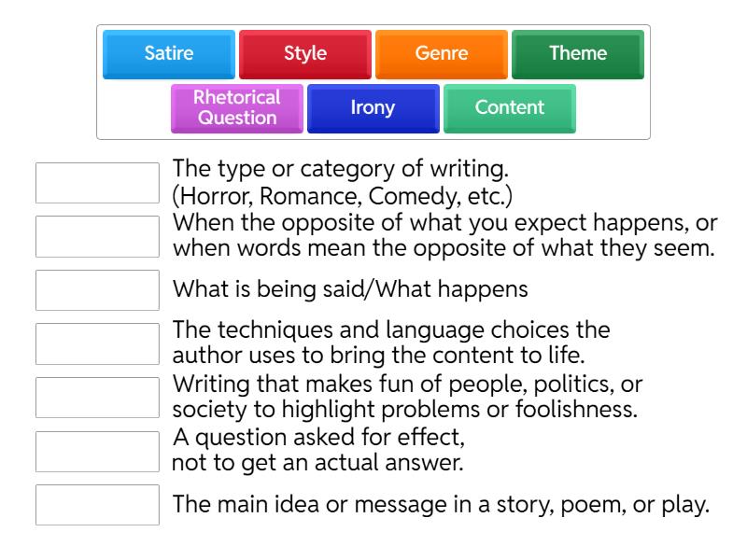Select the text 'What is being said/What happens'

pyautogui.click(x=350, y=289)
